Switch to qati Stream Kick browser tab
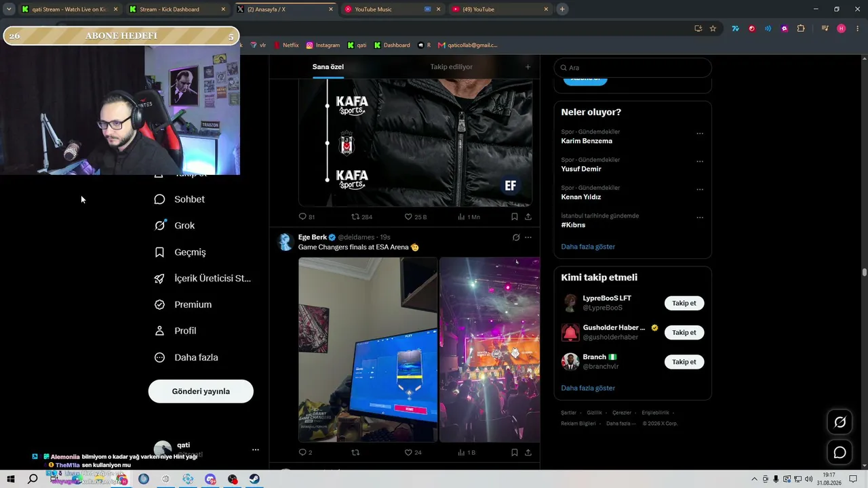The width and height of the screenshot is (868, 488). point(70,9)
